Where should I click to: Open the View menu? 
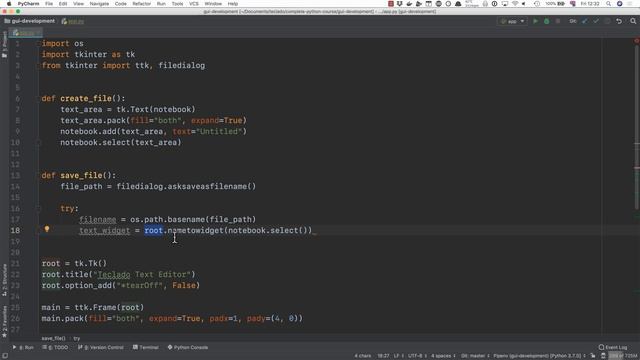tap(78, 4)
